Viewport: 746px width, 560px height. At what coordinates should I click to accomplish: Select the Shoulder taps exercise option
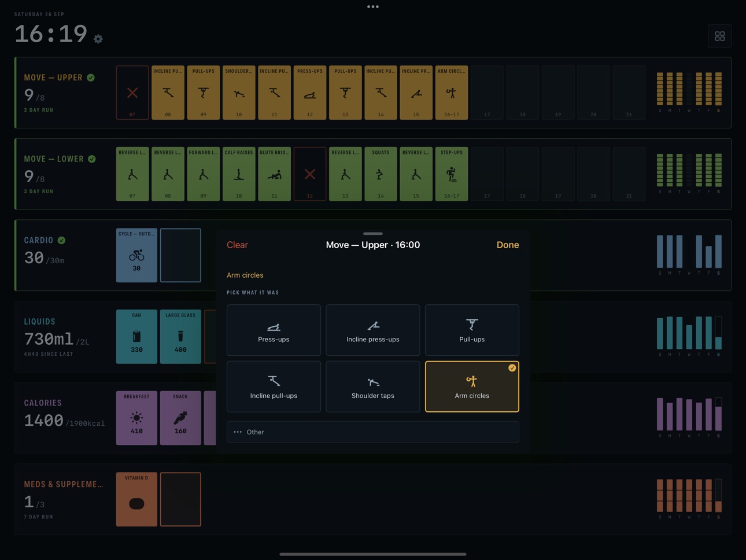(373, 386)
